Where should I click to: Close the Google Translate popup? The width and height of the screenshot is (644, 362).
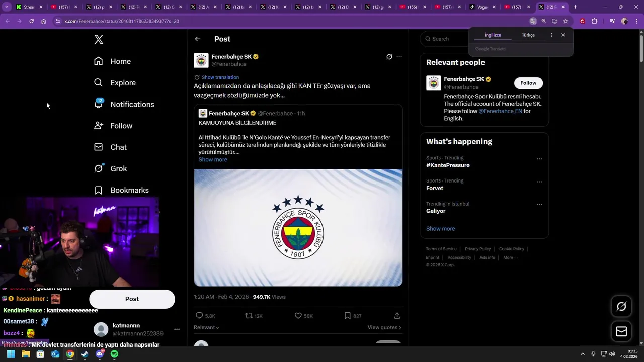563,35
